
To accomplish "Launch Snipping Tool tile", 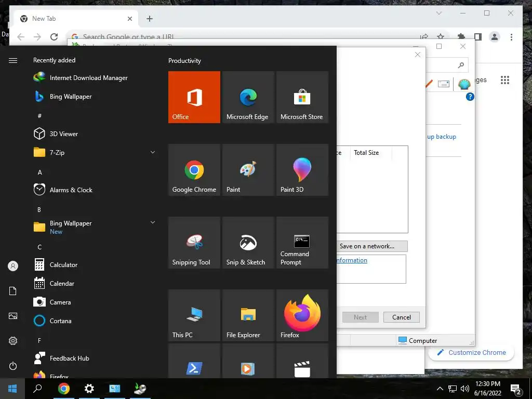I will 194,243.
